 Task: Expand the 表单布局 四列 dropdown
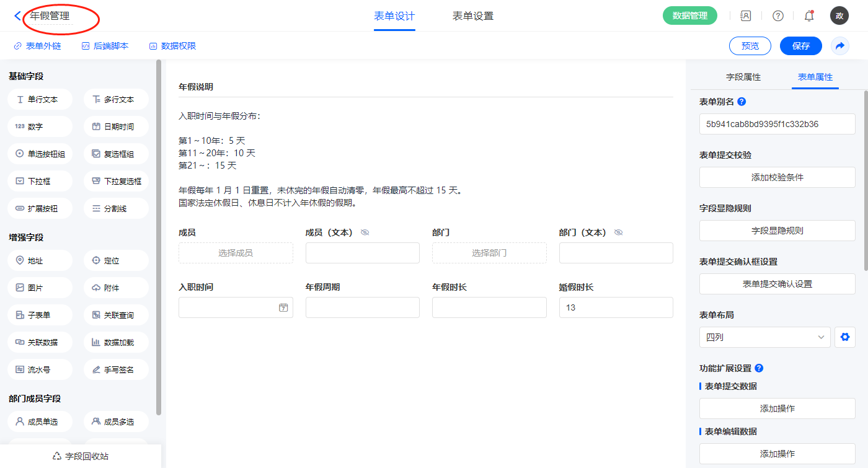(x=764, y=337)
